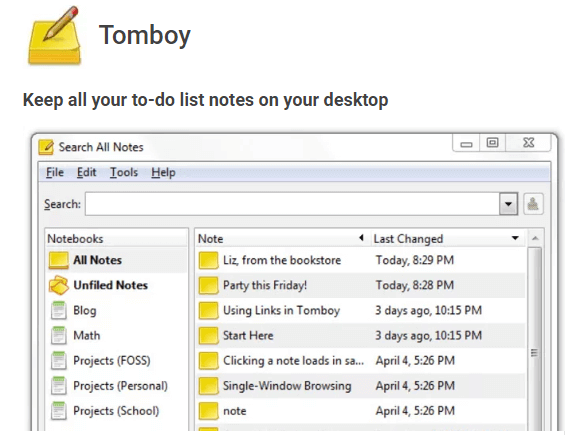Minimize the Search All Notes window
The image size is (577, 435).
(x=466, y=143)
